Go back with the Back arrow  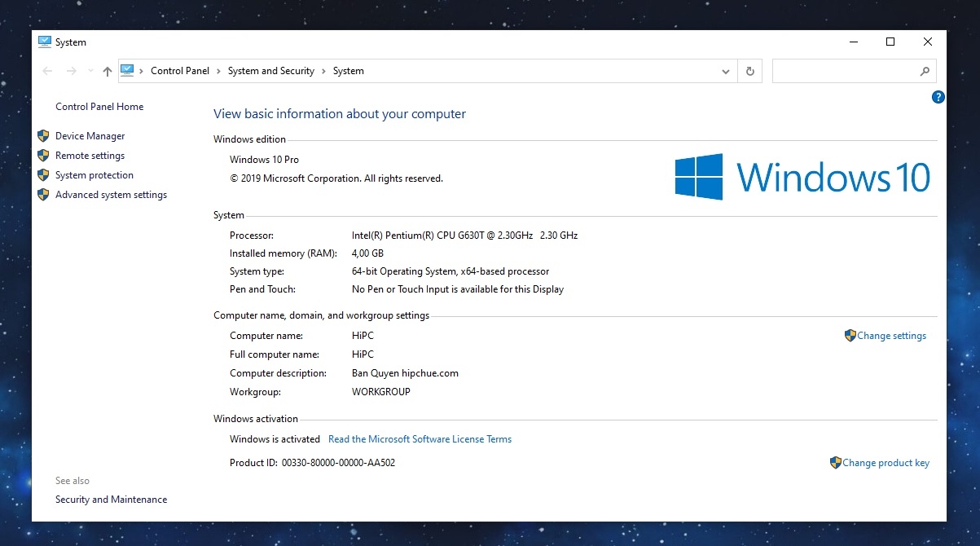47,71
